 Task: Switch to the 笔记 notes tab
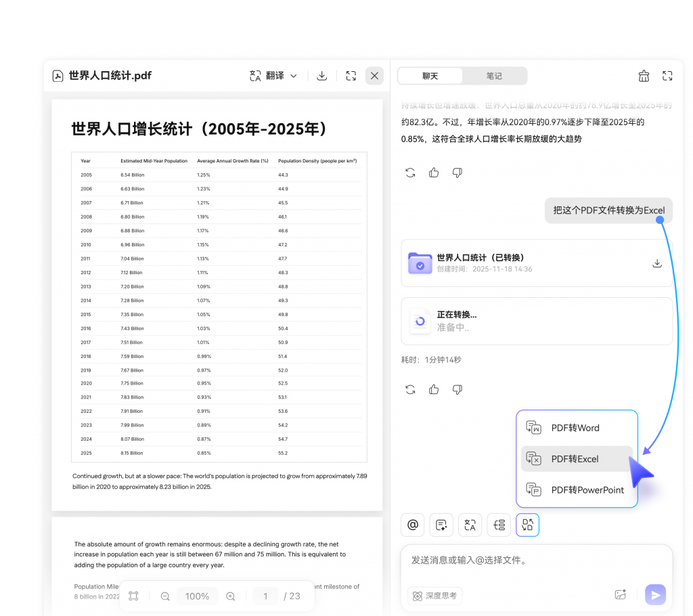coord(495,75)
